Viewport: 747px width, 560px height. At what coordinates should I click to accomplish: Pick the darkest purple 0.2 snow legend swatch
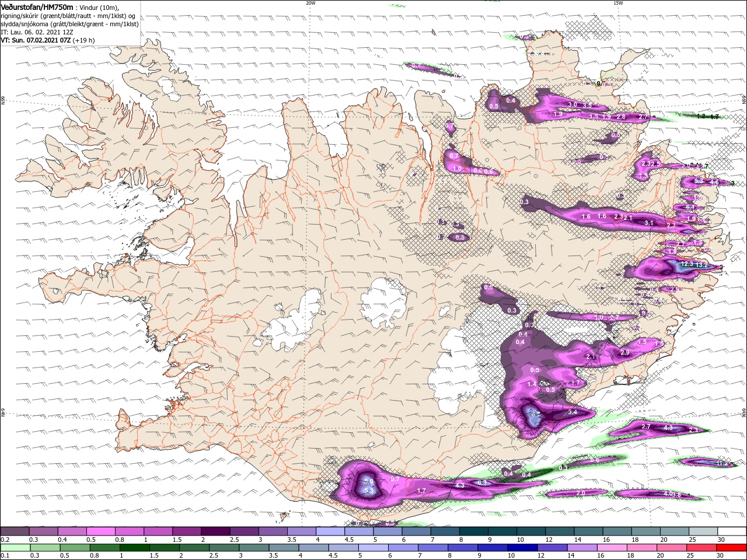coord(15,531)
